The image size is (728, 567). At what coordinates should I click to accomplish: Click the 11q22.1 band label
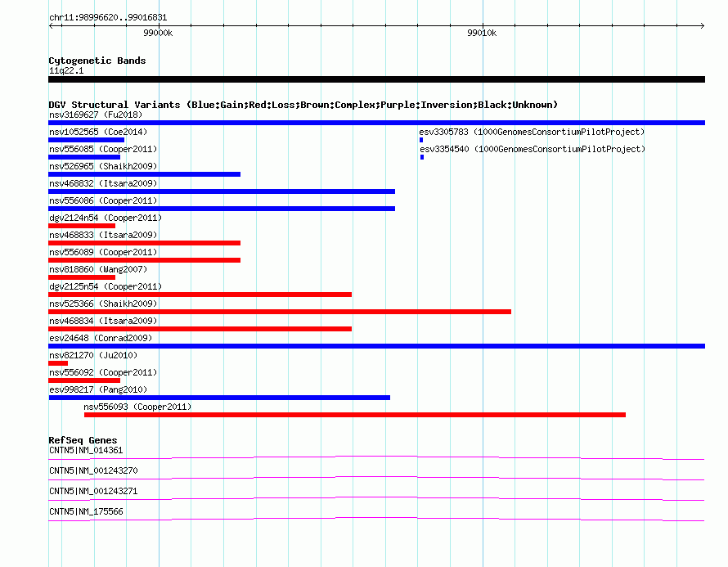tap(66, 70)
